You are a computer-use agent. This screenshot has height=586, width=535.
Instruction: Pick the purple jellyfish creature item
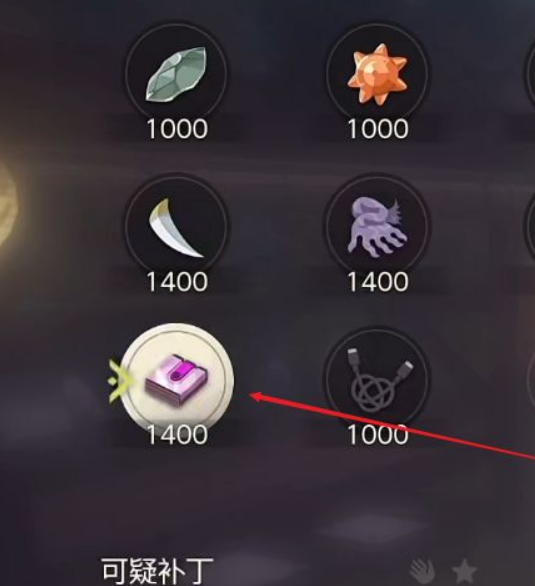pyautogui.click(x=377, y=227)
